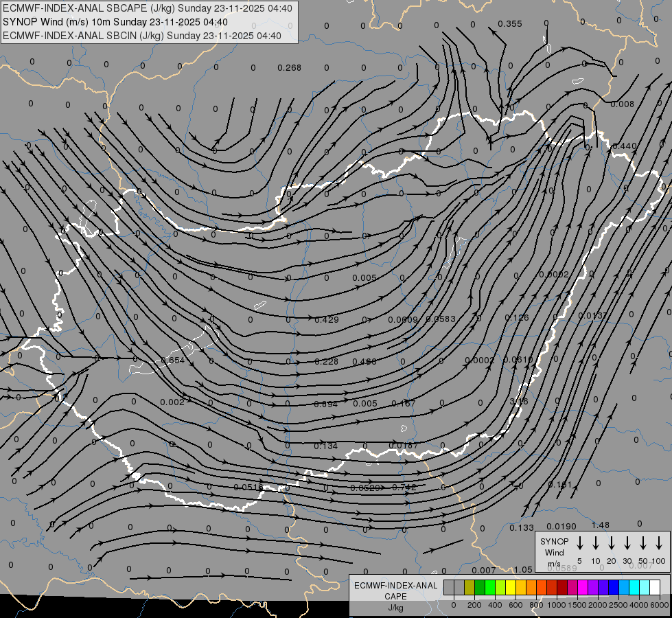This screenshot has width=672, height=618.
Task: Select the SBCAPE title line
Action: (148, 8)
